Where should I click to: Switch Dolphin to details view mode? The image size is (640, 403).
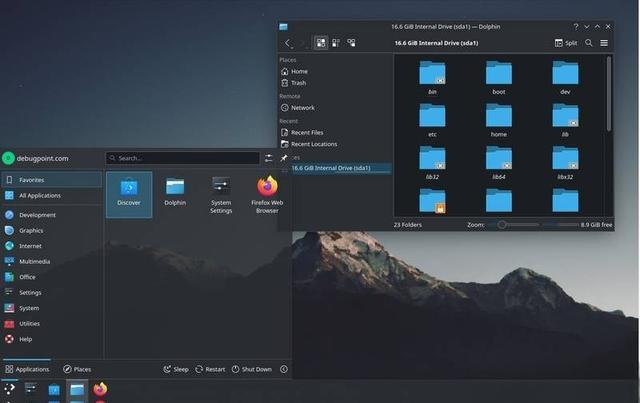click(x=351, y=42)
